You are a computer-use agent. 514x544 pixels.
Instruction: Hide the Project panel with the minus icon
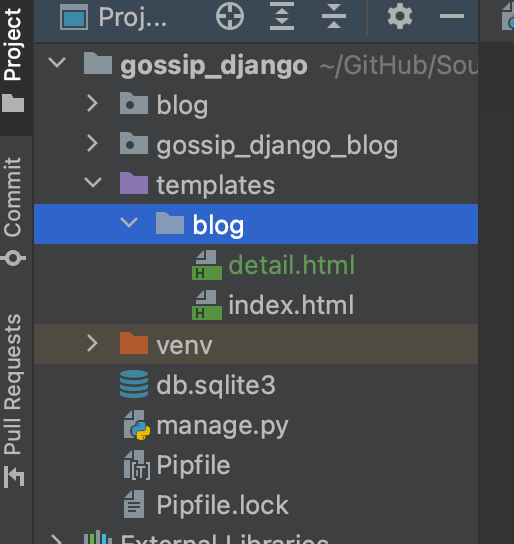[x=452, y=16]
